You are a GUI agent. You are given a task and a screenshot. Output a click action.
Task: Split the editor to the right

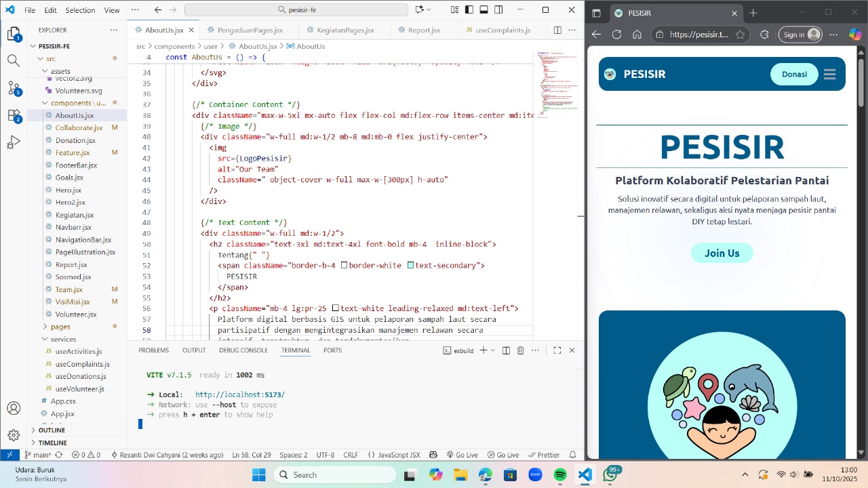(x=557, y=30)
